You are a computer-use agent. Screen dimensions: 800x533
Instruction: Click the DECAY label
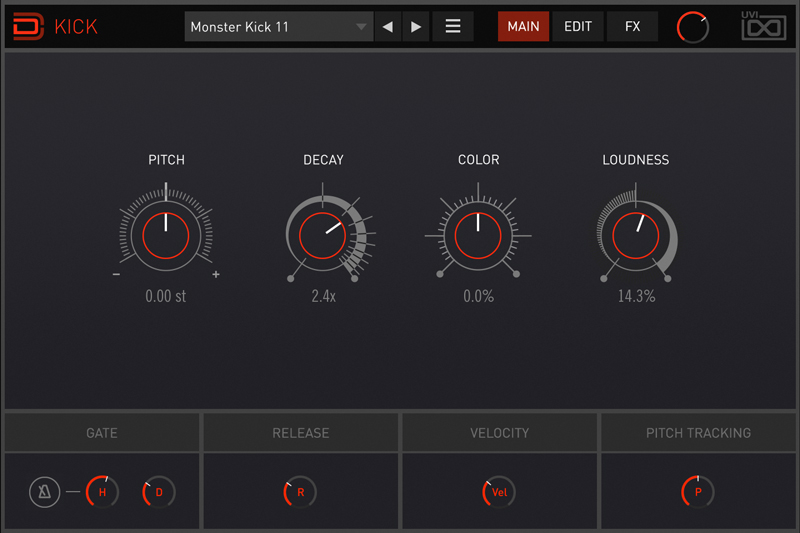point(323,160)
